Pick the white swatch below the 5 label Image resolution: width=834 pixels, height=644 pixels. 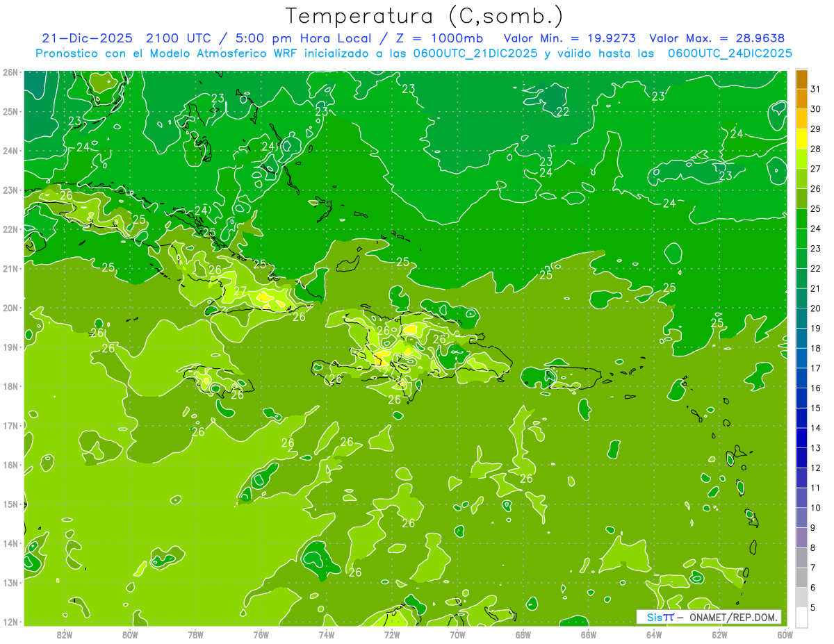[801, 617]
